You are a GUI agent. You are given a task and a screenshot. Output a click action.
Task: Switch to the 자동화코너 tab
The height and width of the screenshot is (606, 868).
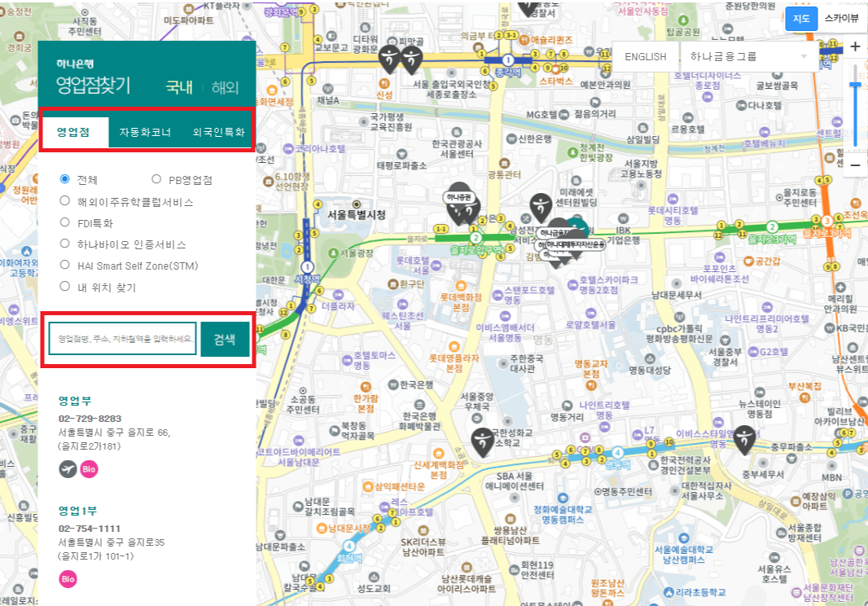pos(145,132)
